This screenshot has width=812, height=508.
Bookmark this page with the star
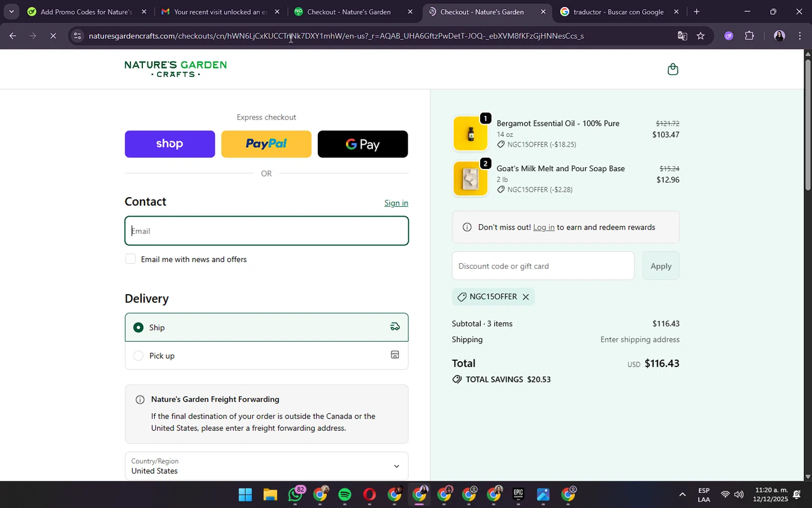click(x=700, y=36)
